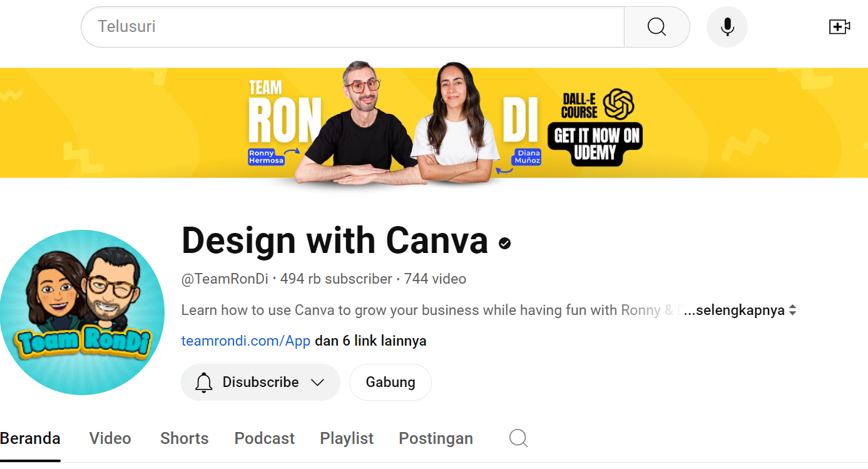Open the Playlist tab
The image size is (868, 469).
click(347, 438)
